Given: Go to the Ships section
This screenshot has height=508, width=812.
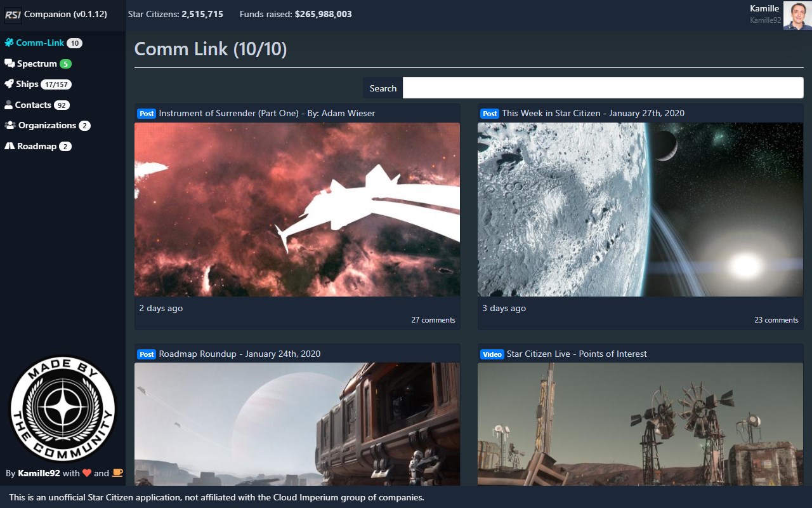Looking at the screenshot, I should [x=27, y=84].
